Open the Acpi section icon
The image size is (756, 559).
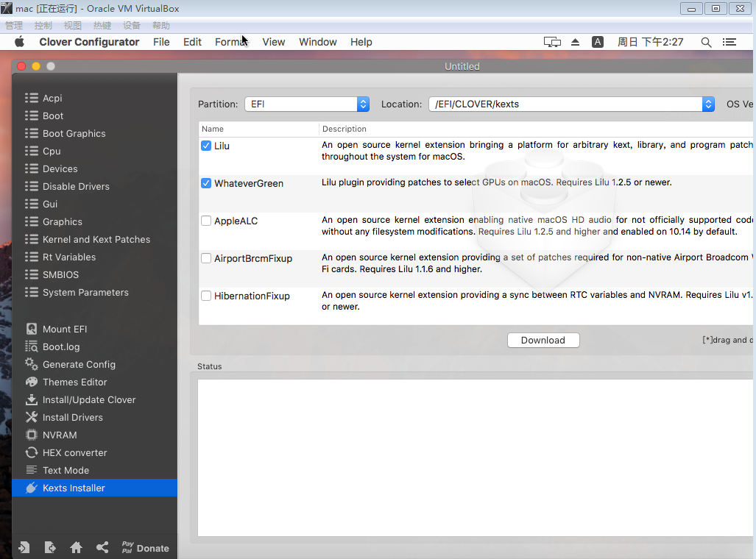tap(32, 98)
